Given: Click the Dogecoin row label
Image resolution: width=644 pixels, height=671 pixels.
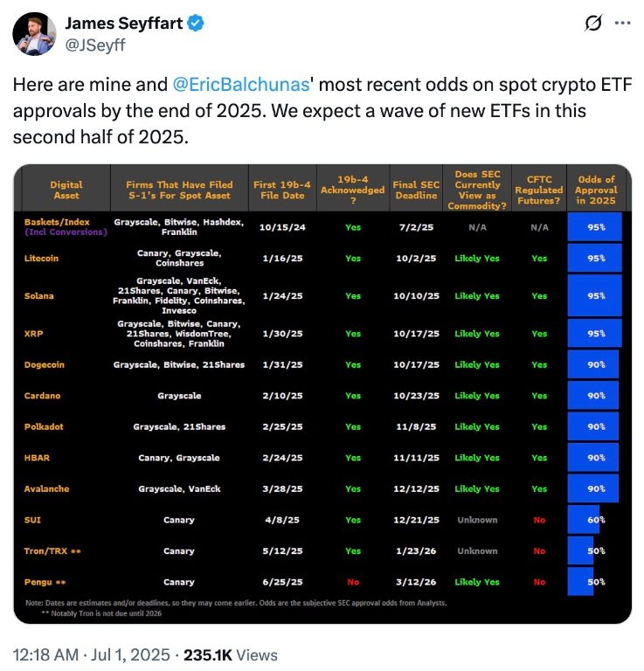Looking at the screenshot, I should [x=46, y=364].
